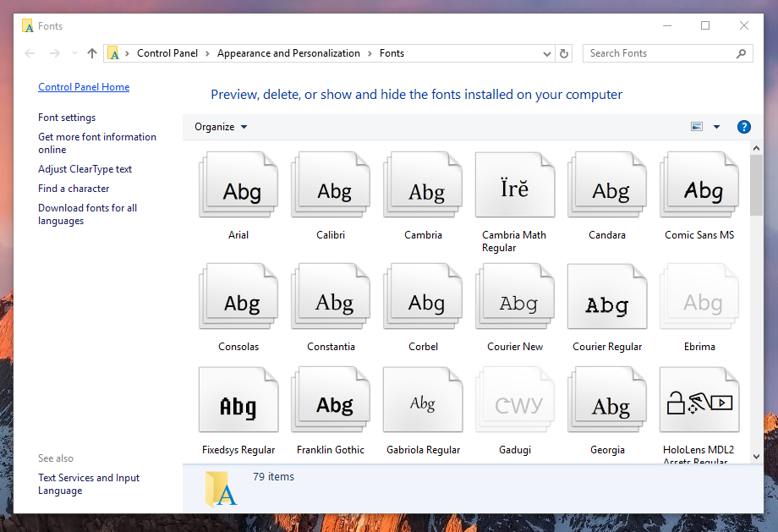Expand the views dropdown arrow
This screenshot has width=778, height=532.
click(715, 126)
